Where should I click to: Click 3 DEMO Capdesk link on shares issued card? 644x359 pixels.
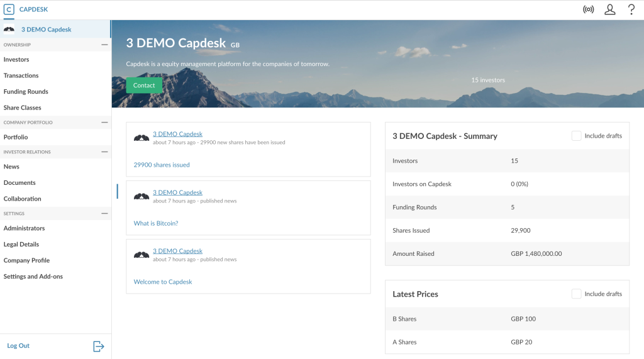(x=178, y=134)
